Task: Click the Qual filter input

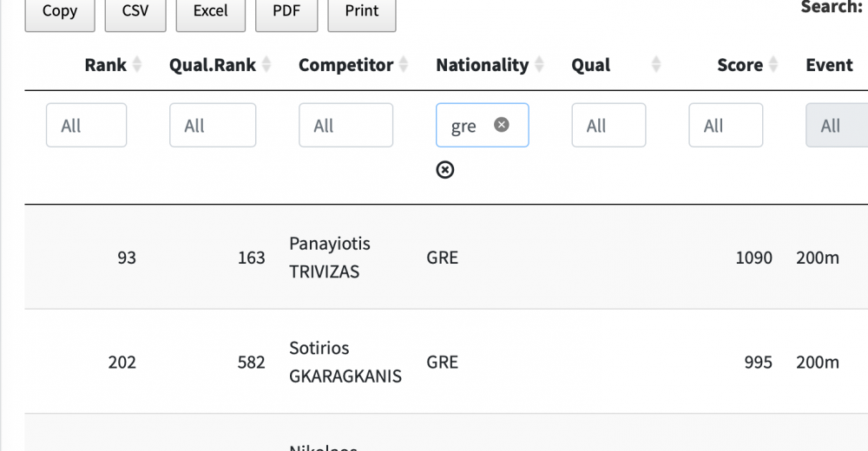Action: 608,126
